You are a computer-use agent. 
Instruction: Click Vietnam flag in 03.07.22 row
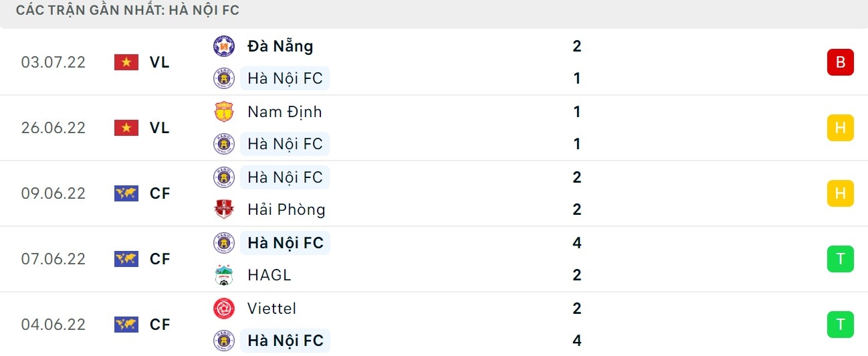coord(126,62)
